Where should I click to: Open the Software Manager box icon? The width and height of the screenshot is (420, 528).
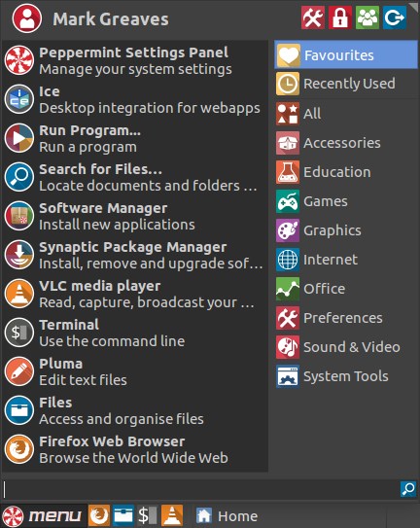(x=19, y=216)
